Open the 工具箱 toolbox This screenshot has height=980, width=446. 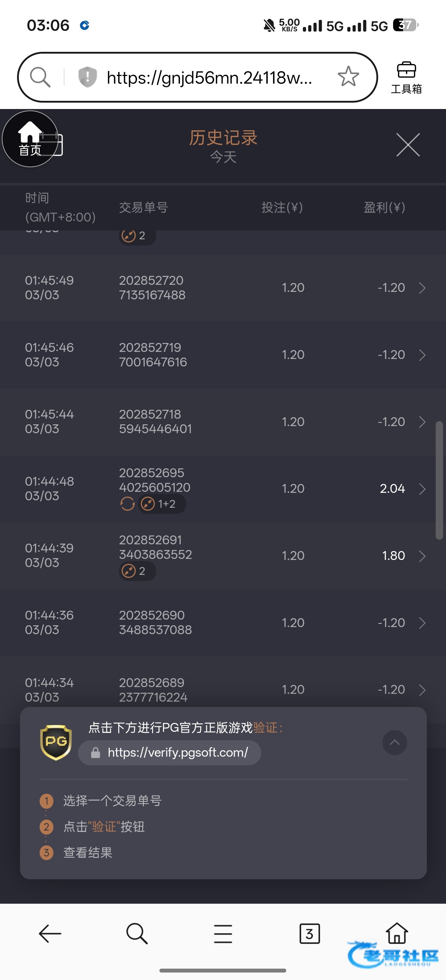pos(406,78)
